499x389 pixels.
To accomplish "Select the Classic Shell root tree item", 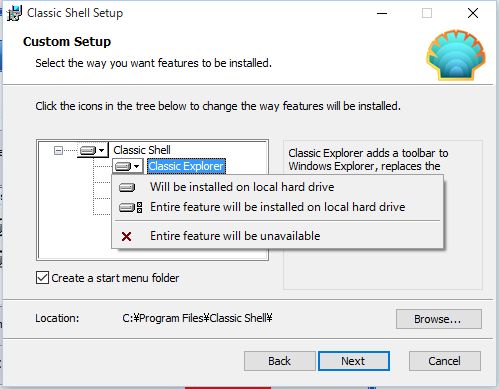I will [x=142, y=150].
